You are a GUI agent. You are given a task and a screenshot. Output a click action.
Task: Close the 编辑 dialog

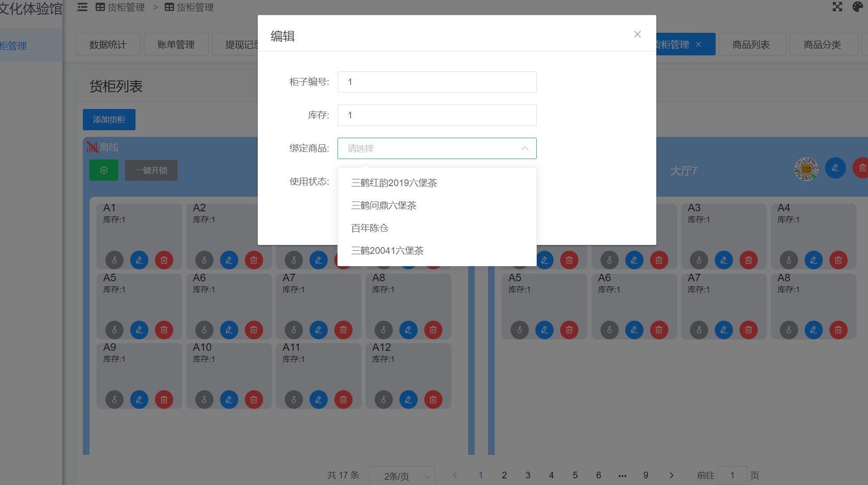pyautogui.click(x=637, y=34)
